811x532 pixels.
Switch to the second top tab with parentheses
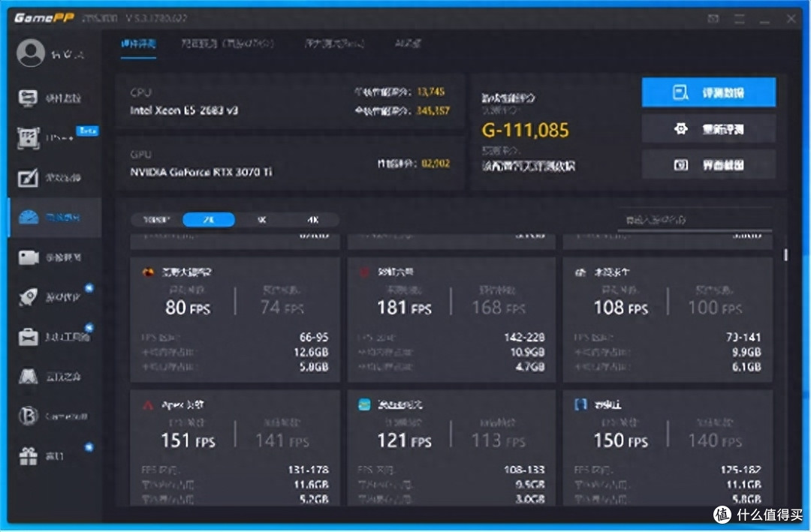pyautogui.click(x=227, y=44)
